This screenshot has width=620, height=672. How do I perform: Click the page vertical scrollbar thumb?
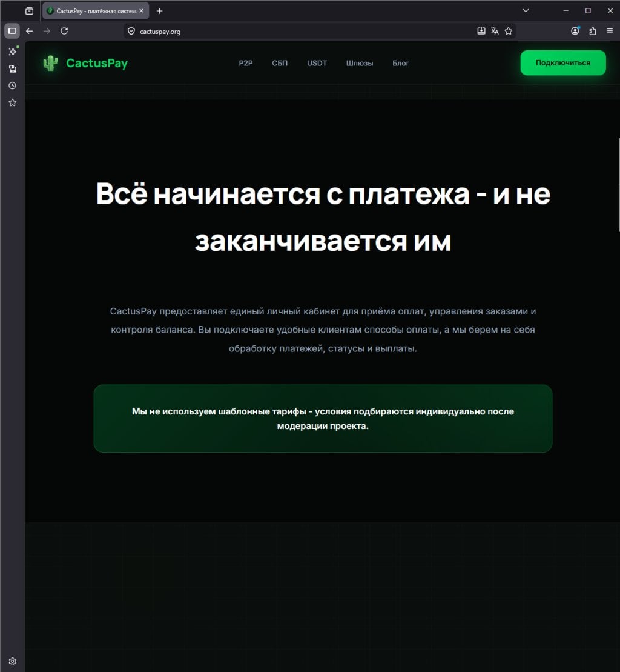tap(619, 185)
